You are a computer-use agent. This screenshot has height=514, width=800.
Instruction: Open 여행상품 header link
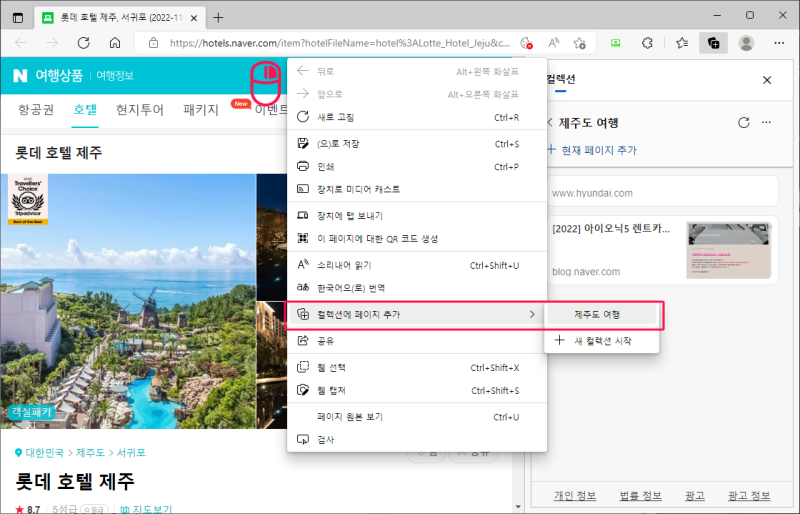point(59,76)
